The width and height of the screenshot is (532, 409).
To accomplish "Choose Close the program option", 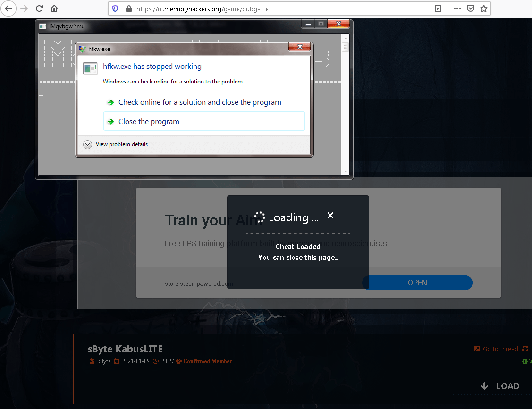I will pos(204,121).
